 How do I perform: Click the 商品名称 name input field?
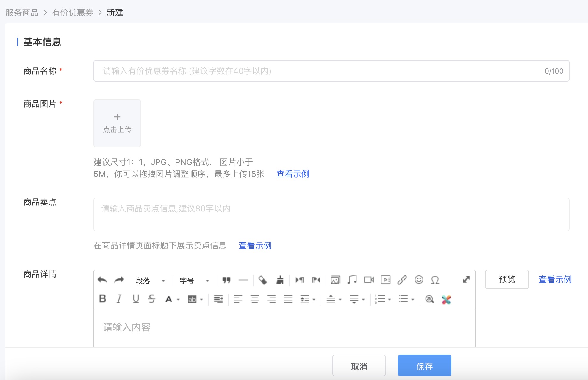click(x=321, y=71)
